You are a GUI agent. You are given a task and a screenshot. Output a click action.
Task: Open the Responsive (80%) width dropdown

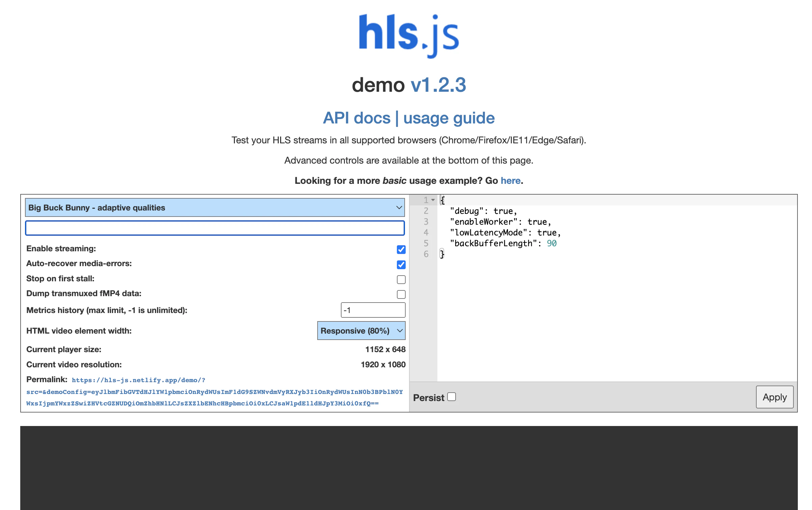pos(361,331)
